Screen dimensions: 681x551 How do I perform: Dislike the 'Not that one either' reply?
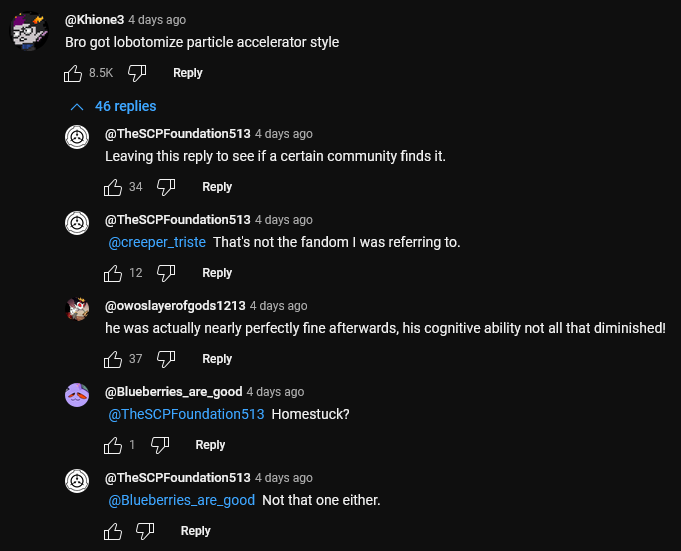145,531
